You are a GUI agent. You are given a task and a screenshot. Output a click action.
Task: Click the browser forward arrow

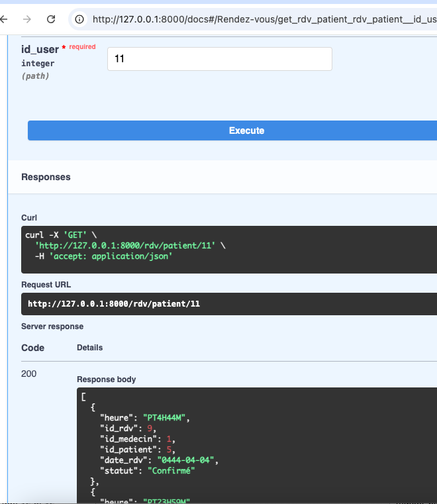[x=27, y=19]
